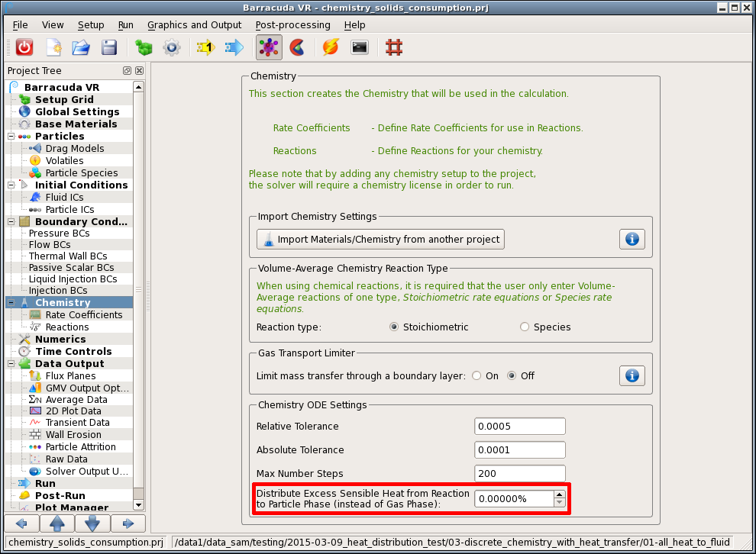Increase excess sensible heat percentage with up arrow
This screenshot has height=554, width=756.
coord(560,494)
